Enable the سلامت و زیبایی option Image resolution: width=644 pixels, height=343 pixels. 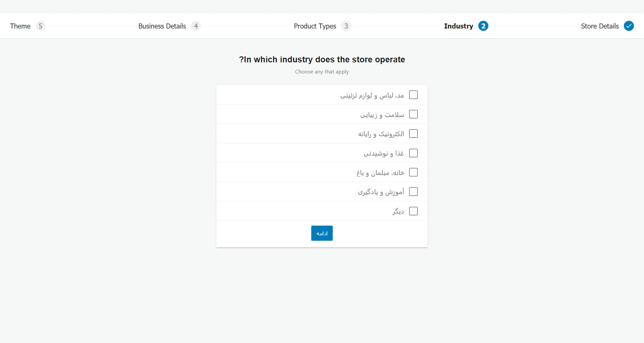414,114
